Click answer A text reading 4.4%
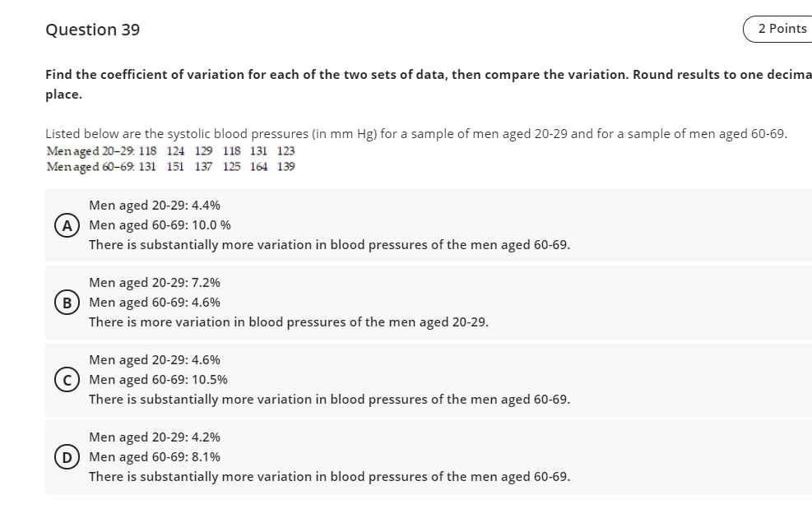The image size is (812, 518). click(x=154, y=206)
